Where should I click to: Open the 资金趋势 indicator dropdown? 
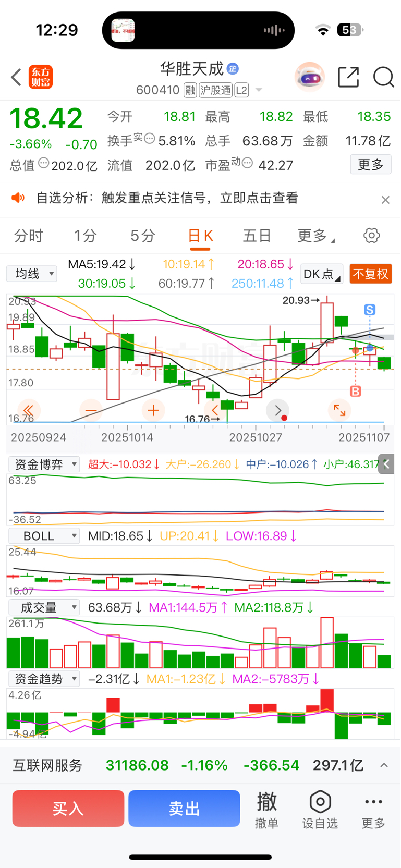point(44,679)
